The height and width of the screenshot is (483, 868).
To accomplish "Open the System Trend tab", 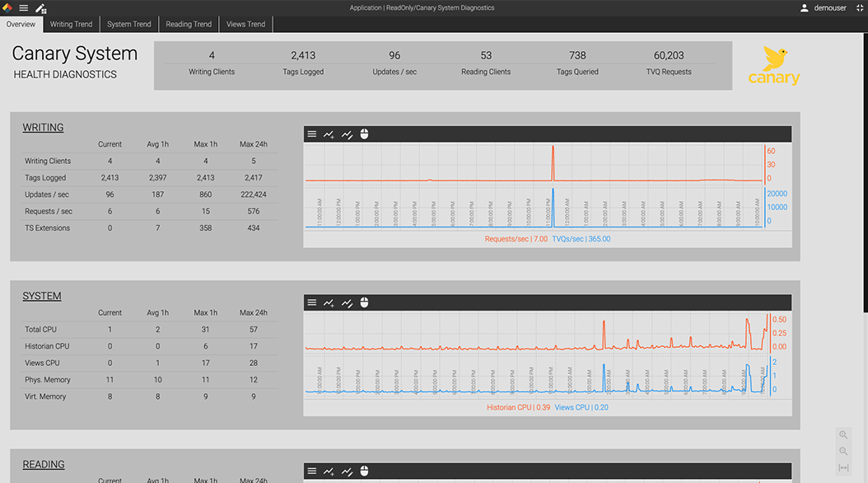I will click(129, 24).
